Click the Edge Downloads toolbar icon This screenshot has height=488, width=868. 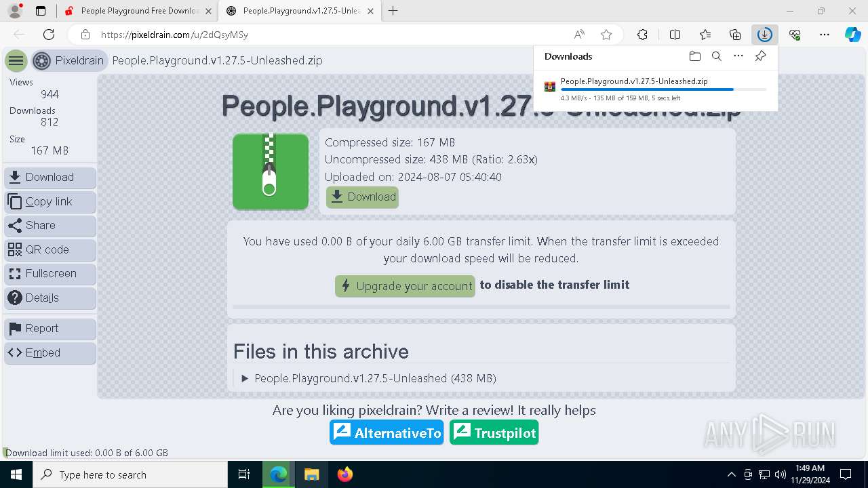(765, 35)
